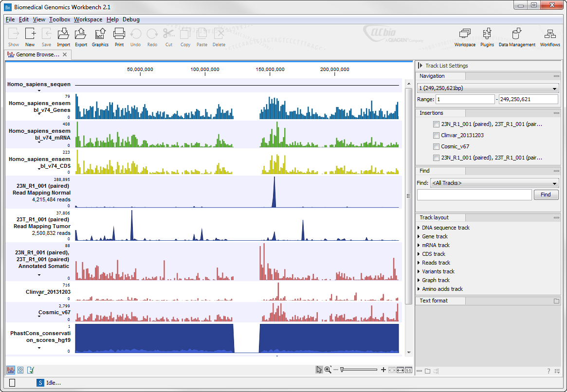Viewport: 567px width, 392px height.
Task: Check the Cosmic_v67 insertion track
Action: 436,146
